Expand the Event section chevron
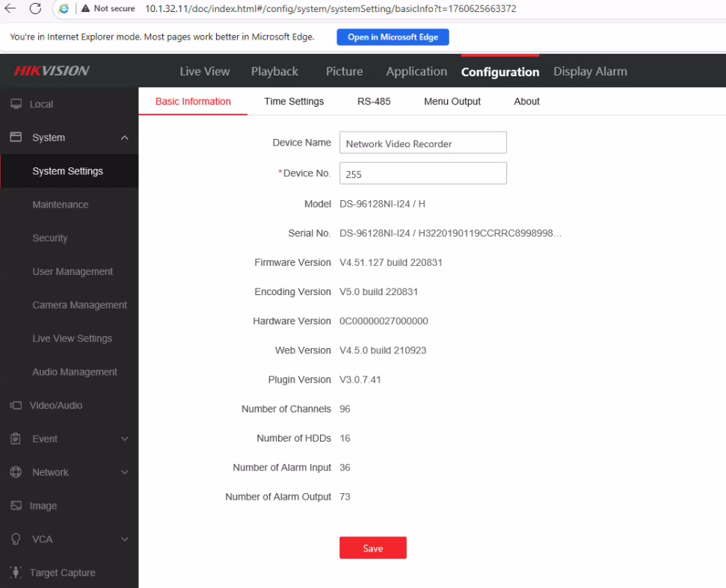The height and width of the screenshot is (588, 726). click(125, 439)
